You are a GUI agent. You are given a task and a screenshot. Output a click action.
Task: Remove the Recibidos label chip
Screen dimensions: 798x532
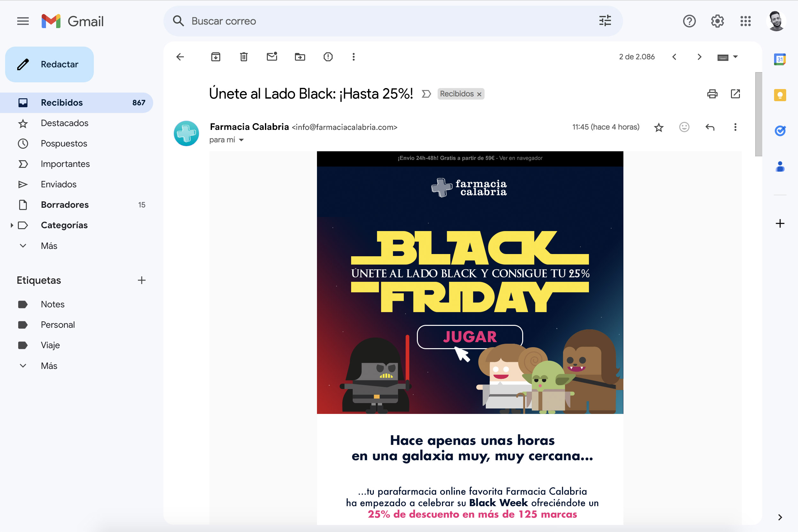pyautogui.click(x=479, y=94)
